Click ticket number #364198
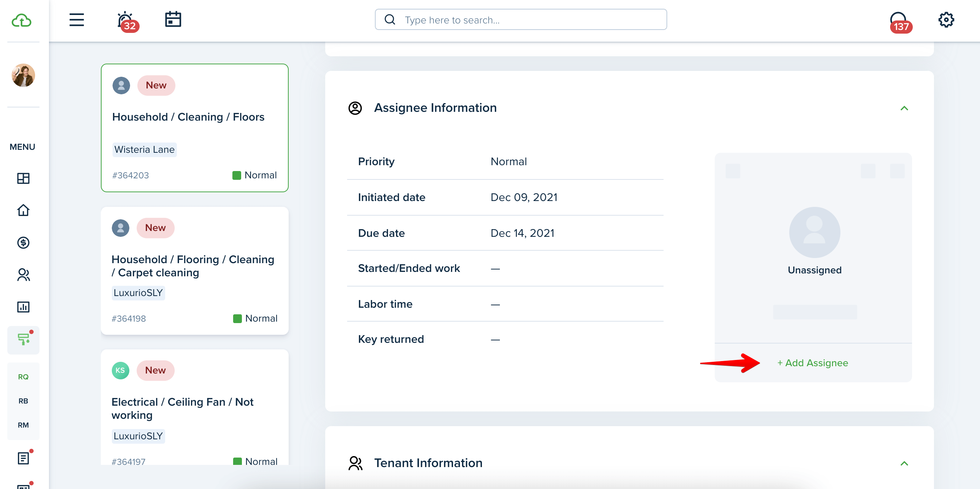 pyautogui.click(x=129, y=319)
